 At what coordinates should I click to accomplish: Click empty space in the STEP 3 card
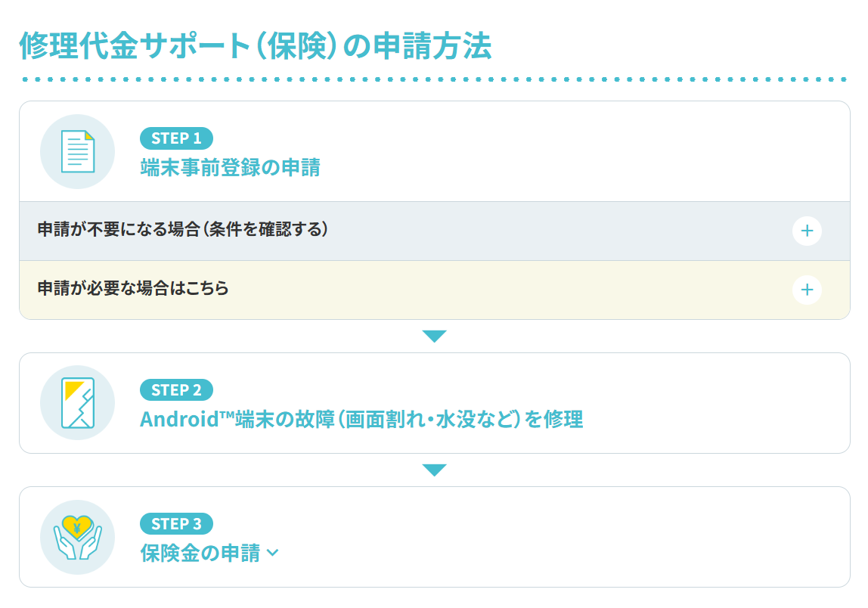coord(567,537)
